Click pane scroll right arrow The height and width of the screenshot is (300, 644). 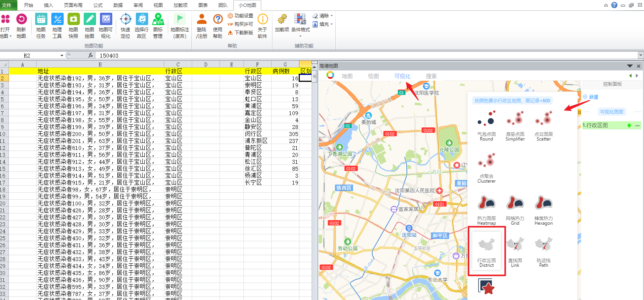pyautogui.click(x=637, y=76)
